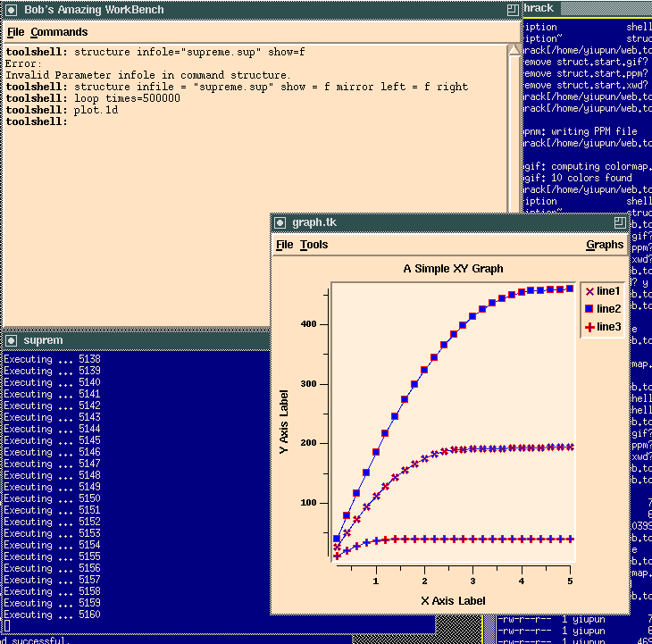
Task: Toggle the line3 legend label
Action: click(x=609, y=327)
